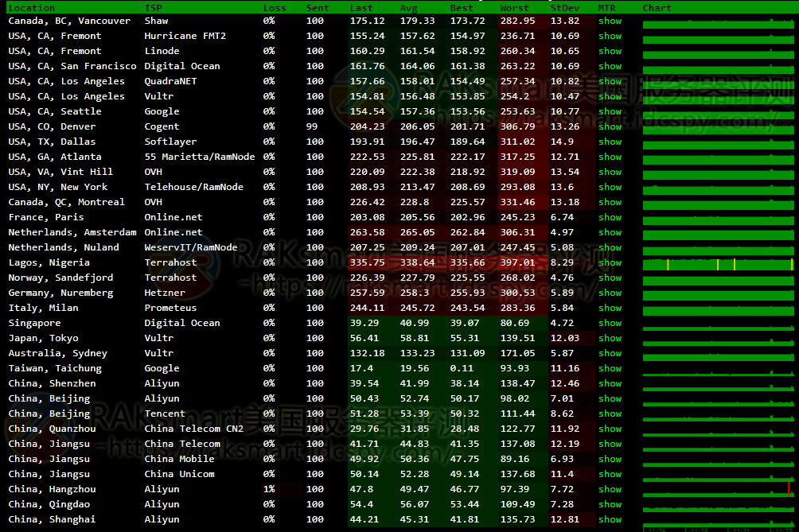The width and height of the screenshot is (799, 532).
Task: Click the Last column header
Action: 361,8
